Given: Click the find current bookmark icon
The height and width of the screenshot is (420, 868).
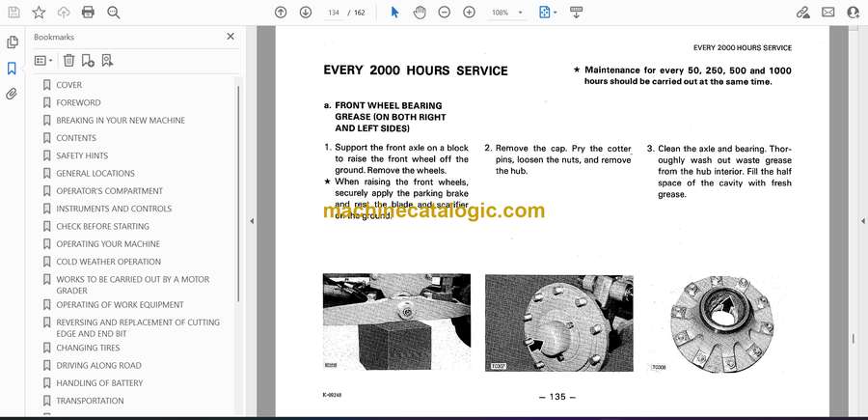Looking at the screenshot, I should [107, 61].
